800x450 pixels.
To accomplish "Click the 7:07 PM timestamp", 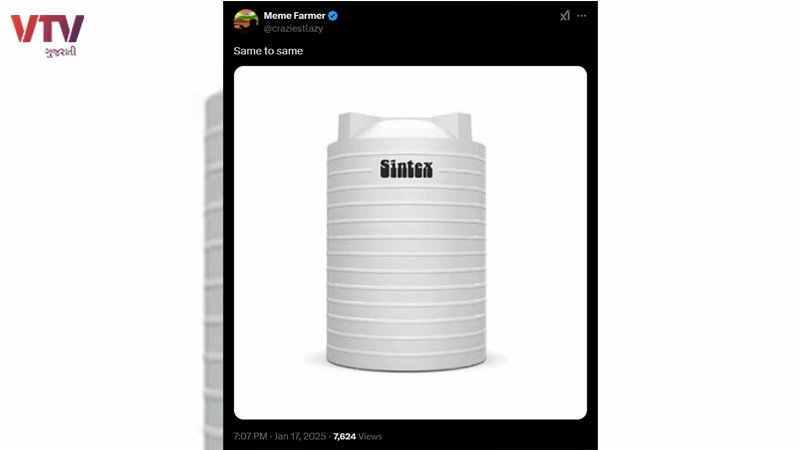I will 250,436.
